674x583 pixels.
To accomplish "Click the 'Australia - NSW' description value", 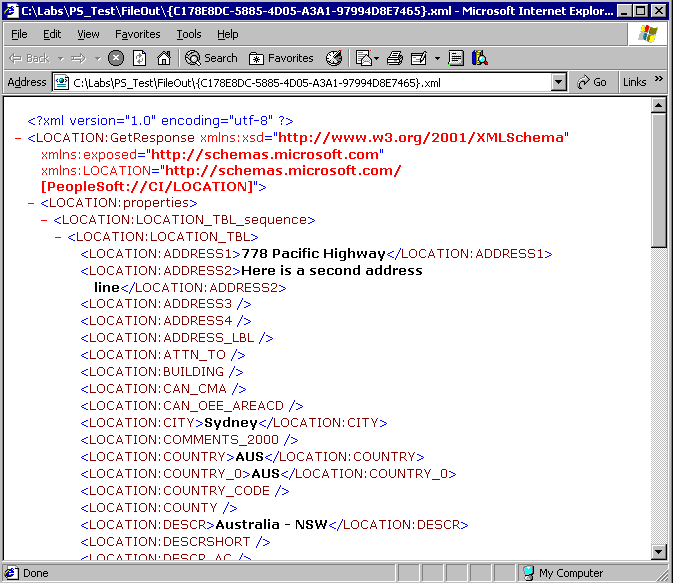I will 271,525.
